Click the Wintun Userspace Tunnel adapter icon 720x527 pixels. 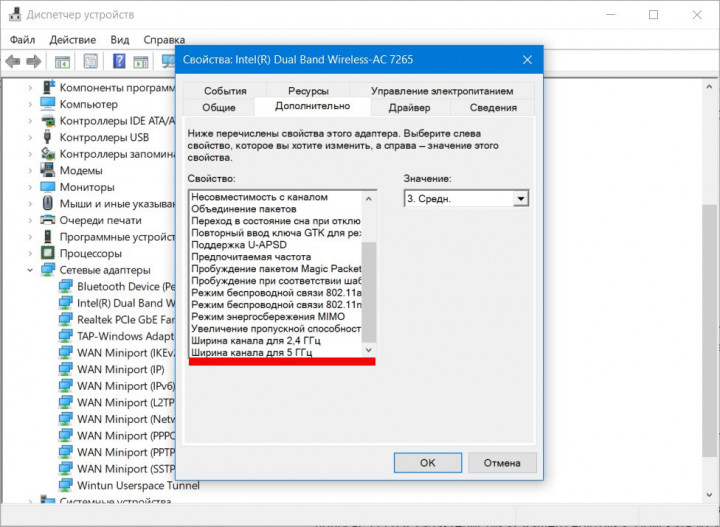66,486
